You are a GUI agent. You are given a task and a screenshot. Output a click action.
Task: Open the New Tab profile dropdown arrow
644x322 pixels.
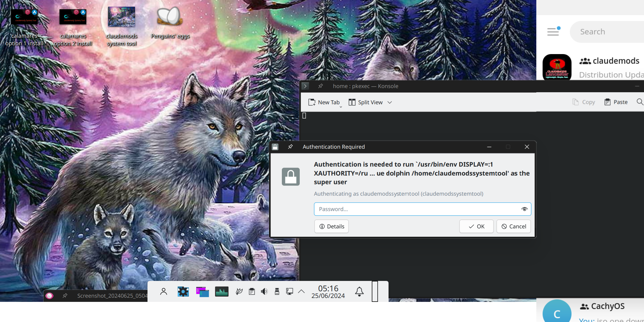coord(340,107)
